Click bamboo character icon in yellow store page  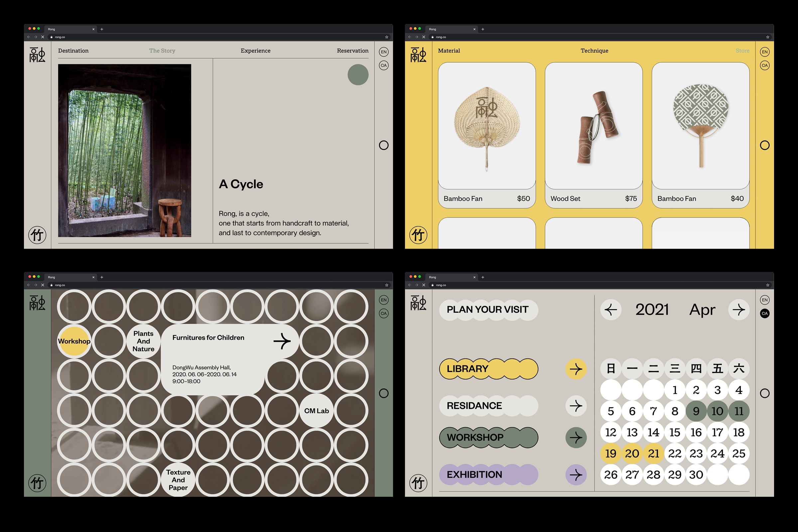tap(418, 235)
